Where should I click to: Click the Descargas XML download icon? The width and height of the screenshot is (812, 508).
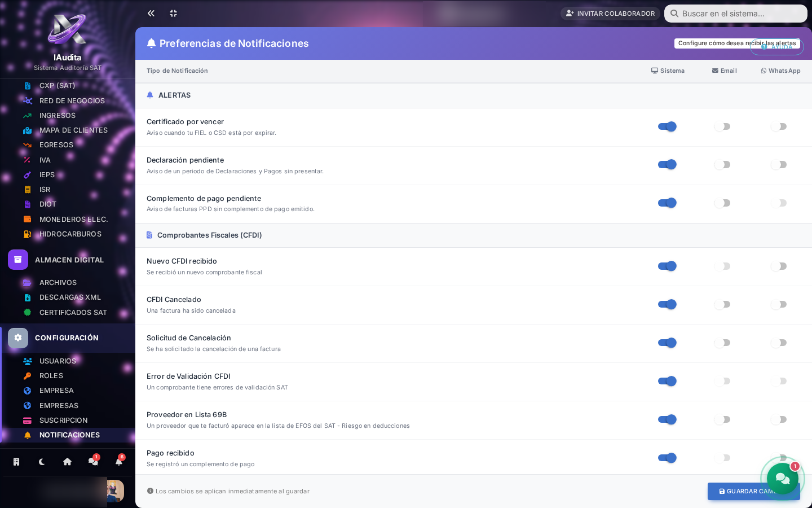(x=27, y=297)
